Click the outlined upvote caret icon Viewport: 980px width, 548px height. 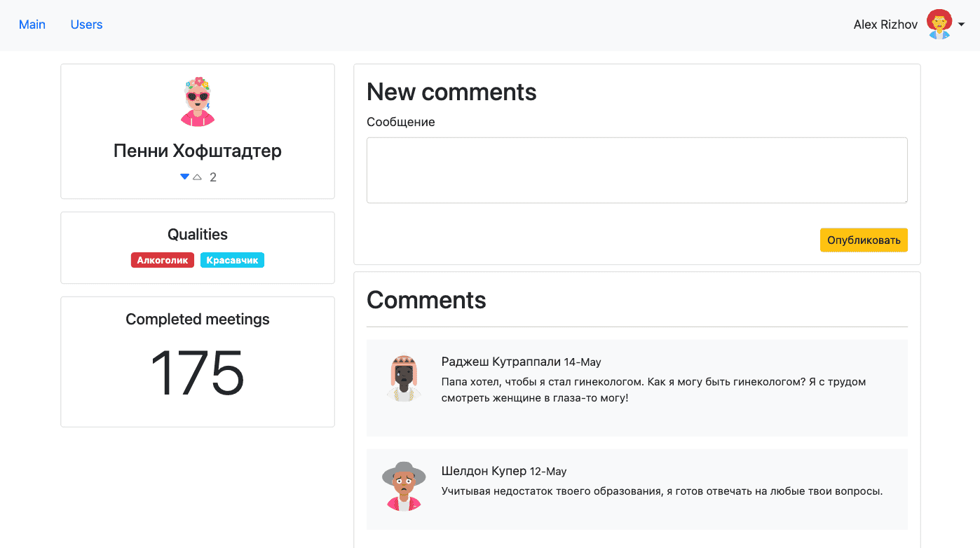[x=198, y=177]
